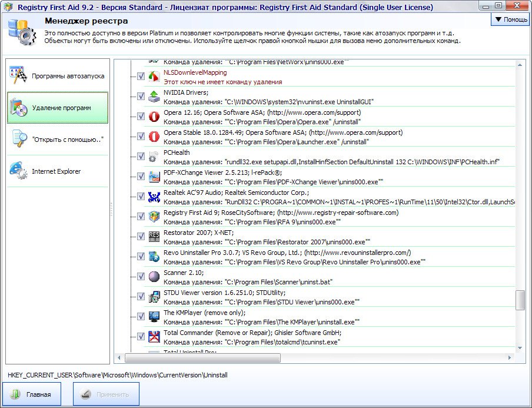Select the Restorator 2007; X-NET; title
Screen dimensions: 532x408
pyautogui.click(x=198, y=233)
